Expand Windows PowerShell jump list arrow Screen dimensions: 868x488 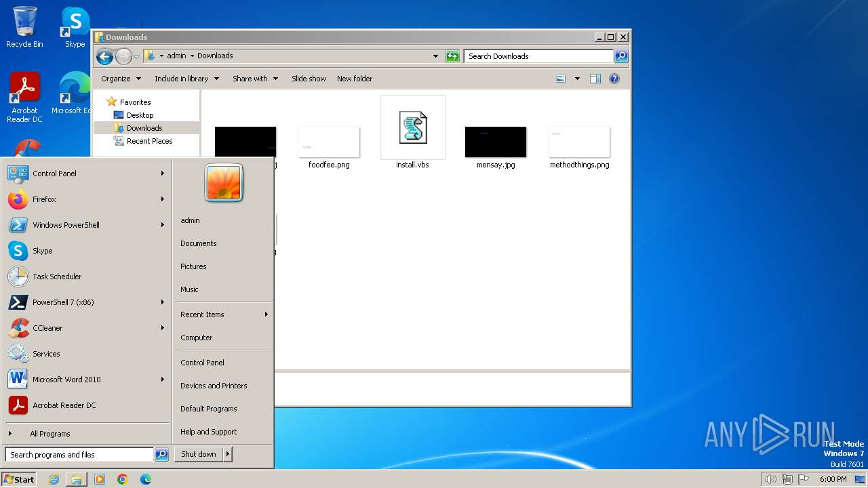pyautogui.click(x=163, y=225)
